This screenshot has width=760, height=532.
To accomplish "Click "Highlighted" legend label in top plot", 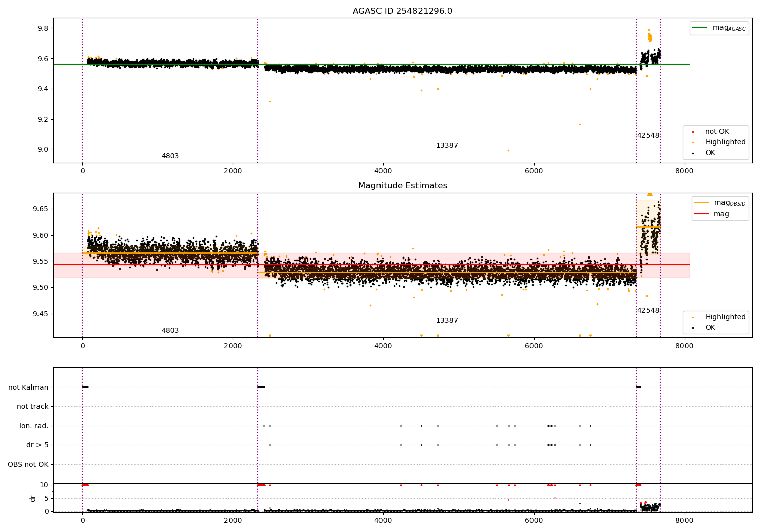I will (x=726, y=142).
